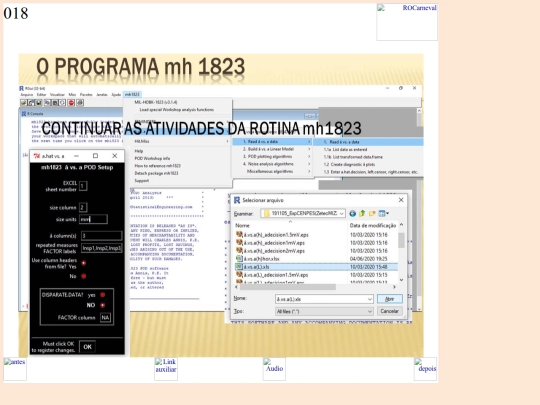
Task: Click OK to register changes
Action: point(87,347)
